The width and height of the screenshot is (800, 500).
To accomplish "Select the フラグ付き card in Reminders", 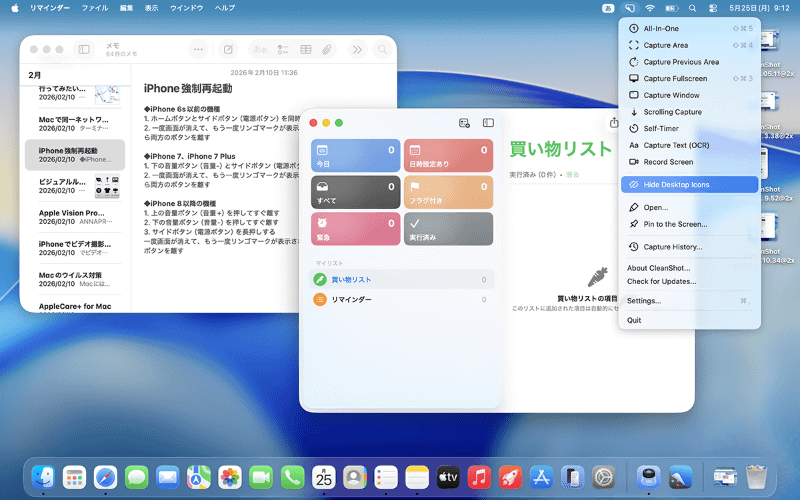I will click(448, 192).
